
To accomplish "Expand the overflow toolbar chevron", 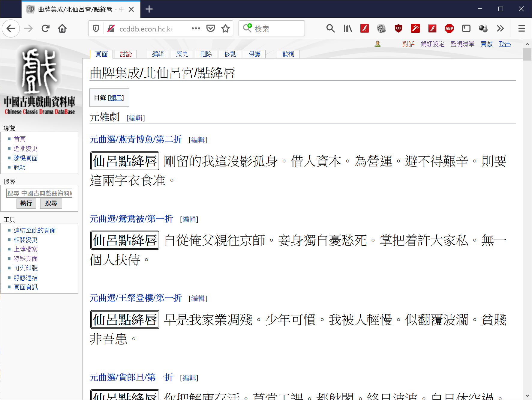I will click(x=500, y=28).
